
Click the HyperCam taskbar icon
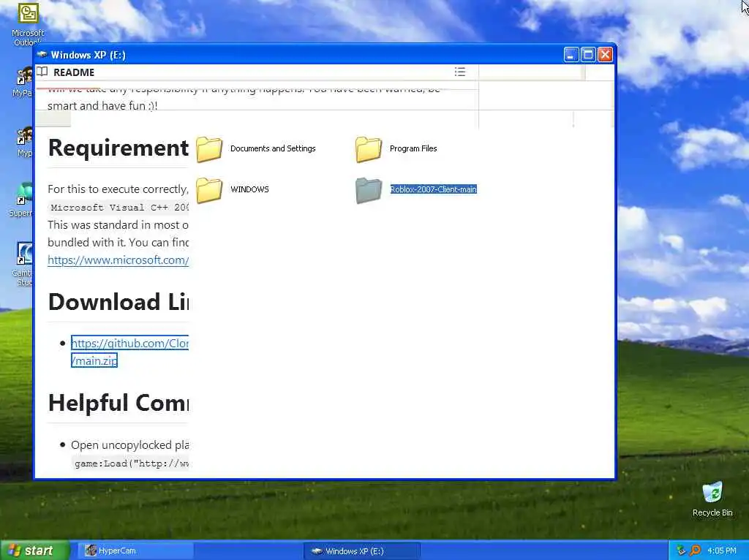tap(91, 550)
